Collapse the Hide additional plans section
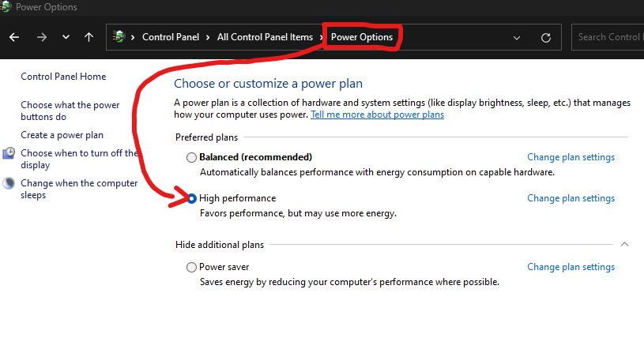644x338 pixels. pos(625,245)
